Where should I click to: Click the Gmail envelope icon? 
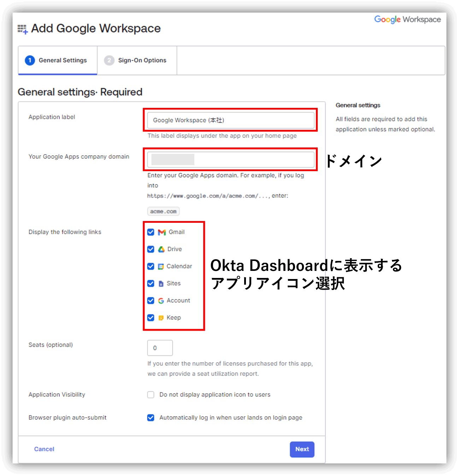[162, 232]
